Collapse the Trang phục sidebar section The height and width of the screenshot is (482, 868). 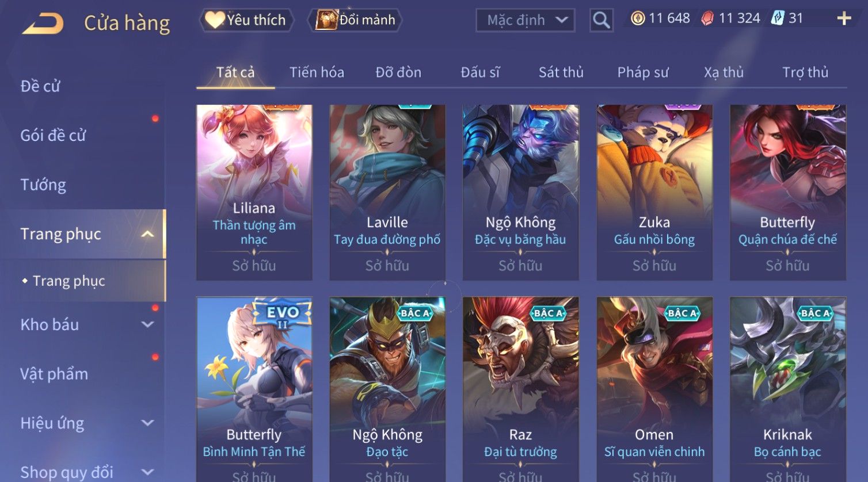pos(147,234)
